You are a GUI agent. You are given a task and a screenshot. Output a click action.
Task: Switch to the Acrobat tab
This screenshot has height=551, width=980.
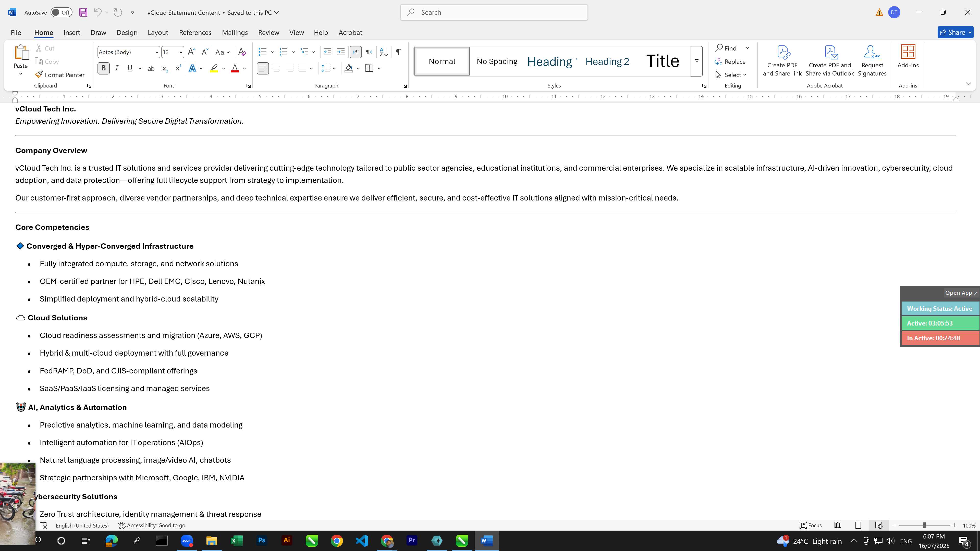click(x=350, y=33)
